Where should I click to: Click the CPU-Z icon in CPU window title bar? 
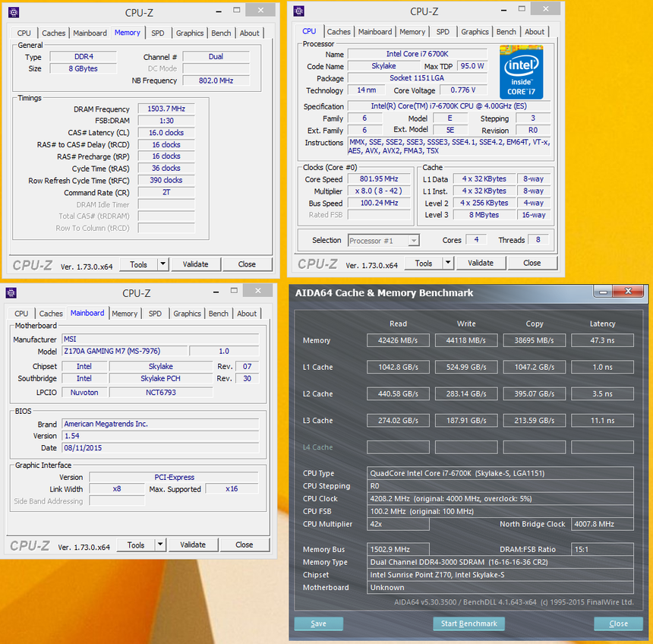(298, 11)
